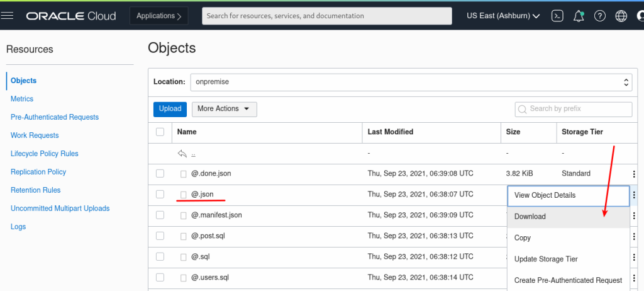This screenshot has height=291, width=644.
Task: Choose Download from the context menu
Action: pos(530,217)
